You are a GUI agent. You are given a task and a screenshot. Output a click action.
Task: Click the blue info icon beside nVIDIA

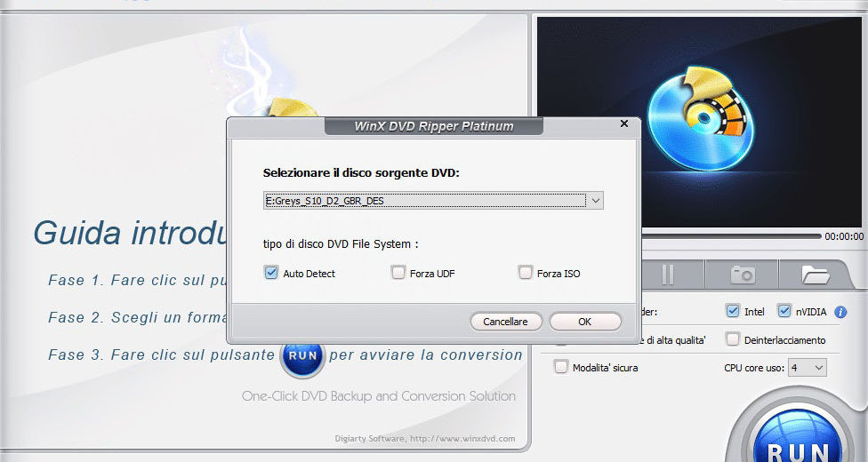[840, 312]
